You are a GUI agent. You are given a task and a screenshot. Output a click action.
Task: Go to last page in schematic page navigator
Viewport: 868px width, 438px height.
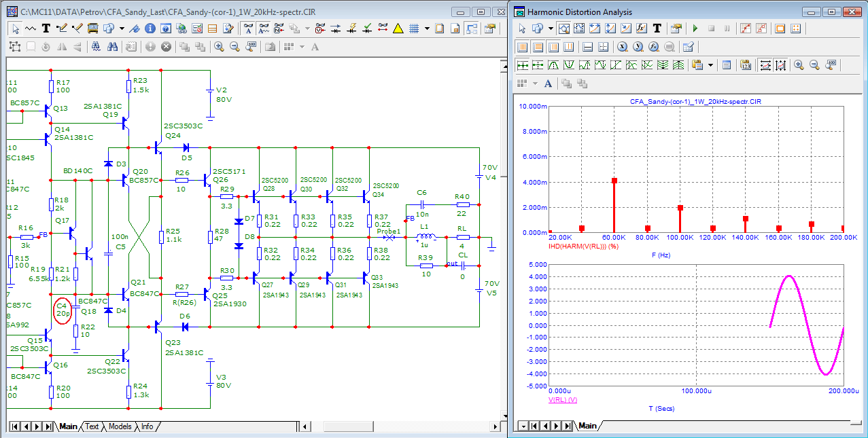pos(48,426)
